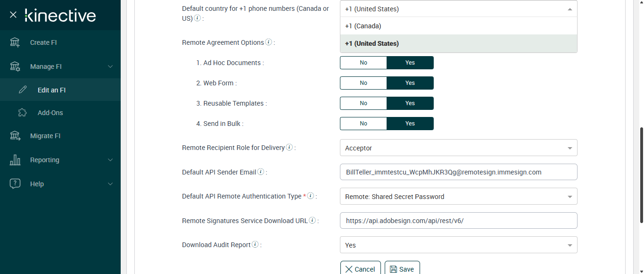Set Web Form toggle to No
This screenshot has height=274, width=644.
point(363,83)
